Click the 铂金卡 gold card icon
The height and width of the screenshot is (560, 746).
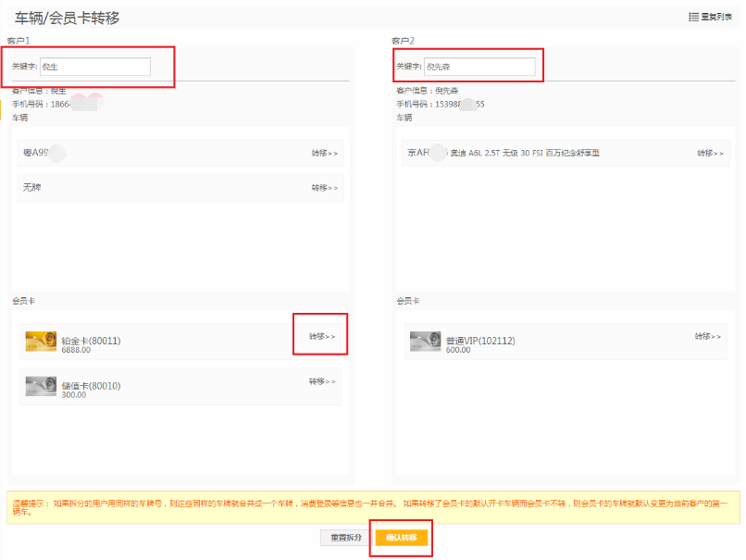point(41,342)
